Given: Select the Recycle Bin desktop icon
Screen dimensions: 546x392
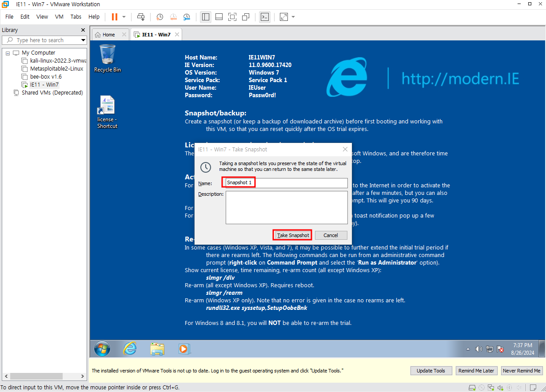Looking at the screenshot, I should [x=108, y=59].
